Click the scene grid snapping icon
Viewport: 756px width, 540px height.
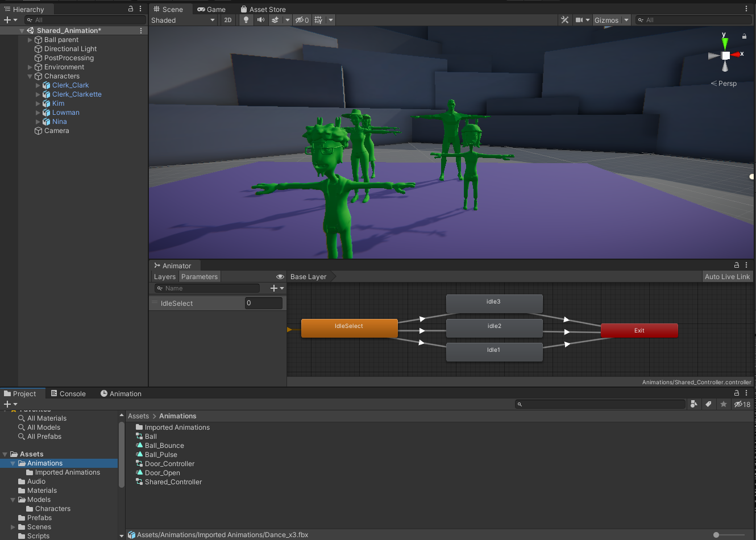(318, 20)
